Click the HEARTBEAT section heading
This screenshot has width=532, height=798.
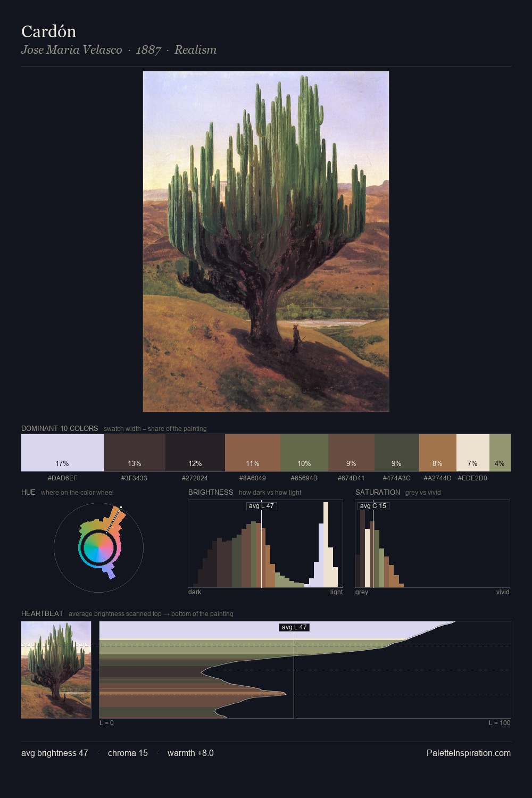(42, 613)
